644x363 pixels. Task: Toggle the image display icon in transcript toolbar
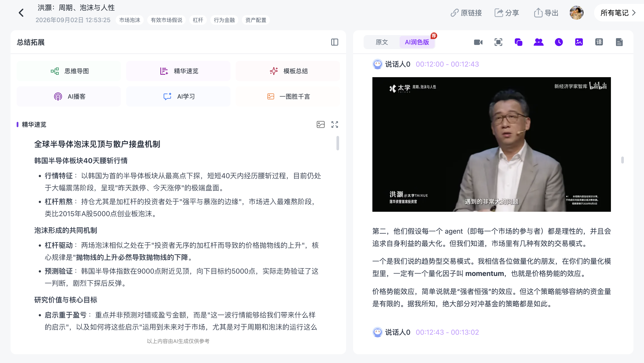pos(579,42)
